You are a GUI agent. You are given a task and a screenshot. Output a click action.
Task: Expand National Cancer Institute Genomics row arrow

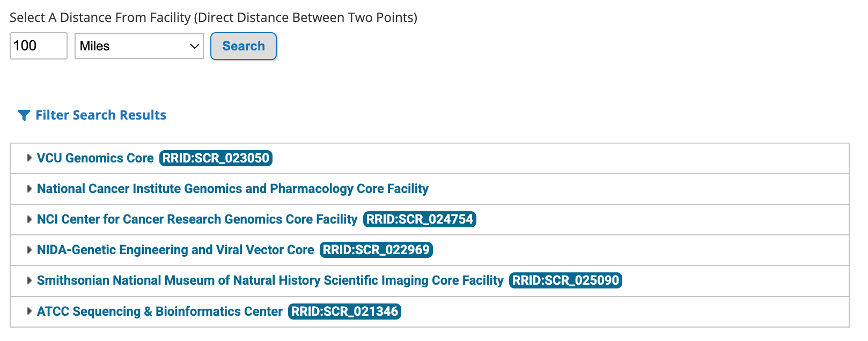(29, 189)
